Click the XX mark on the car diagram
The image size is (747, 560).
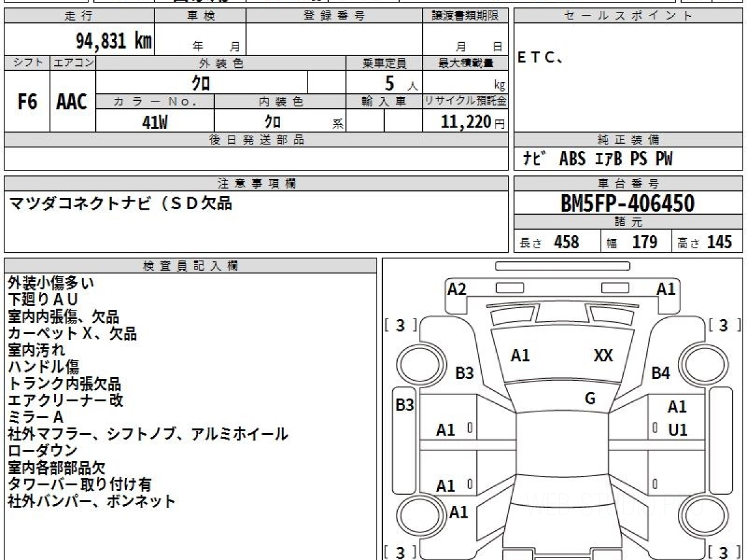pyautogui.click(x=603, y=355)
